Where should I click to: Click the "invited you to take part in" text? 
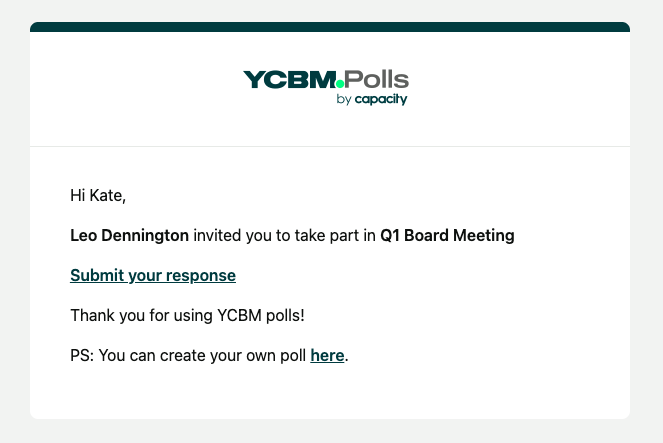[x=284, y=236]
